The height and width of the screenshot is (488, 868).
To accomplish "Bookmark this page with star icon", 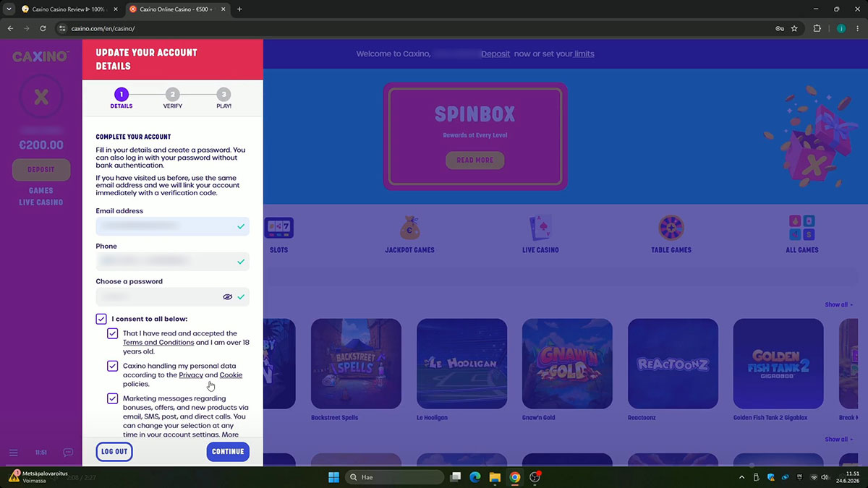I will [x=794, y=29].
